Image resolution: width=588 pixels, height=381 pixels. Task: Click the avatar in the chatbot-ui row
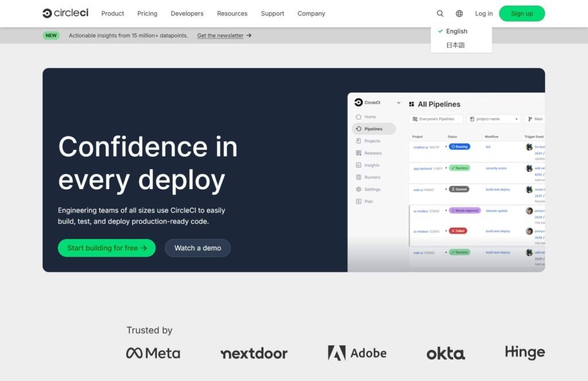(529, 147)
